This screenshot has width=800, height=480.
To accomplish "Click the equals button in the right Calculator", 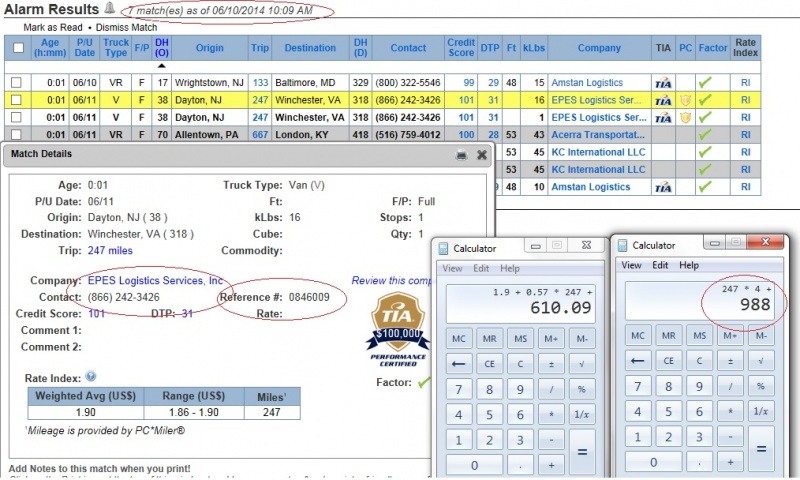I will 761,449.
